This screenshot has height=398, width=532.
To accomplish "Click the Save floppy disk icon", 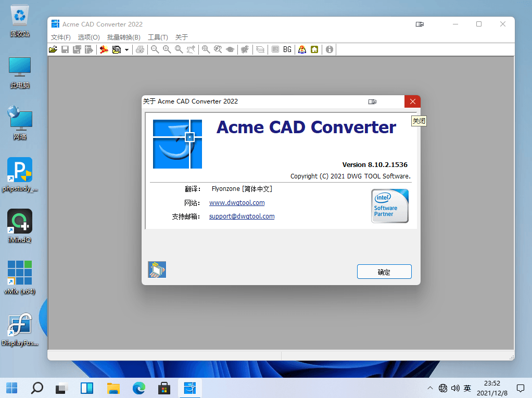I will 65,49.
